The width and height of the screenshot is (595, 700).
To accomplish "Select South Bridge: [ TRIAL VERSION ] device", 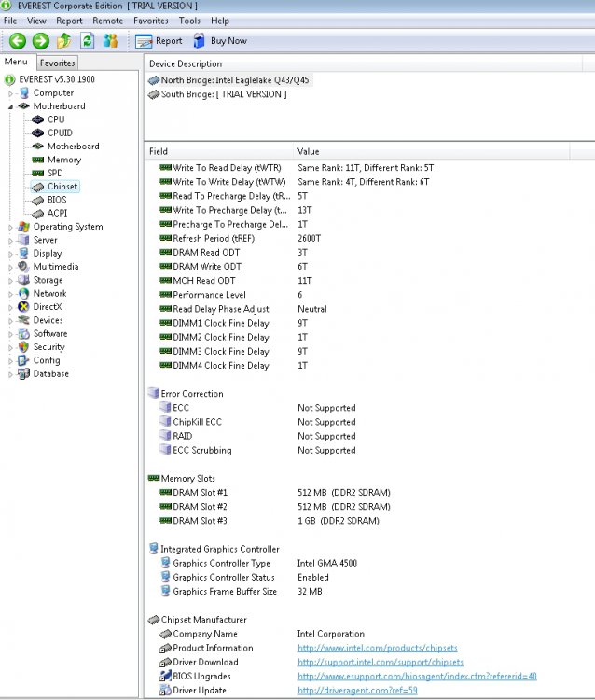I will point(217,94).
